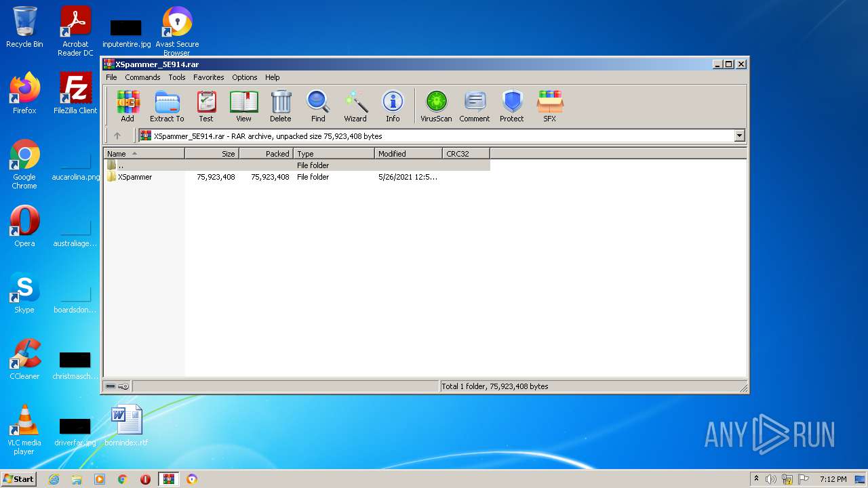Select inputentire.jpg desktop file

pos(126,33)
